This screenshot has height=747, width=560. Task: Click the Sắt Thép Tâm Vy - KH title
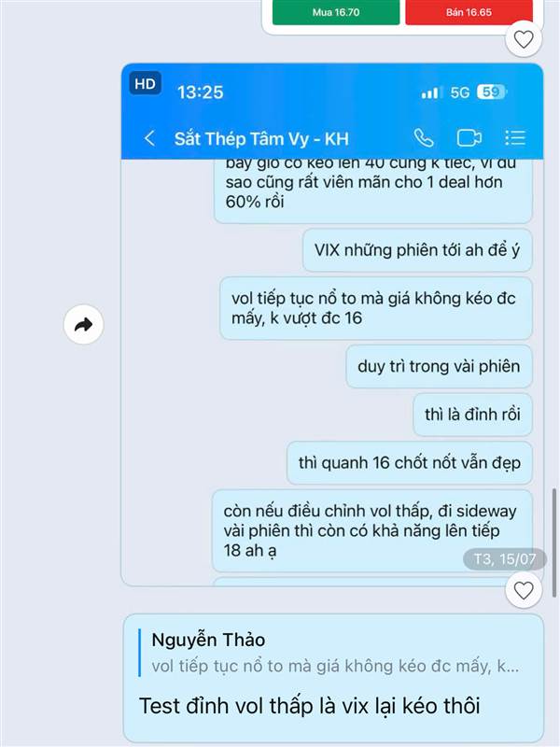pos(261,138)
